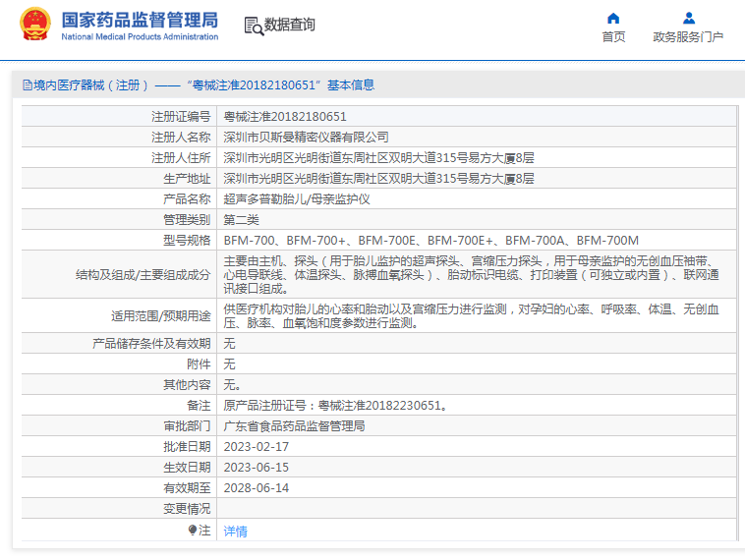
Task: Select product name 超声多普勒胎儿/母亲监护仪
Action: coord(297,199)
